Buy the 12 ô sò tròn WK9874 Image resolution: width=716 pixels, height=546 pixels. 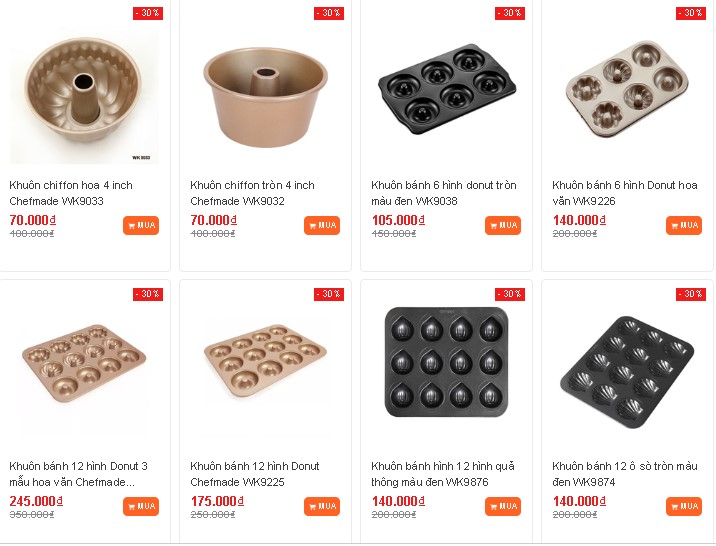684,506
